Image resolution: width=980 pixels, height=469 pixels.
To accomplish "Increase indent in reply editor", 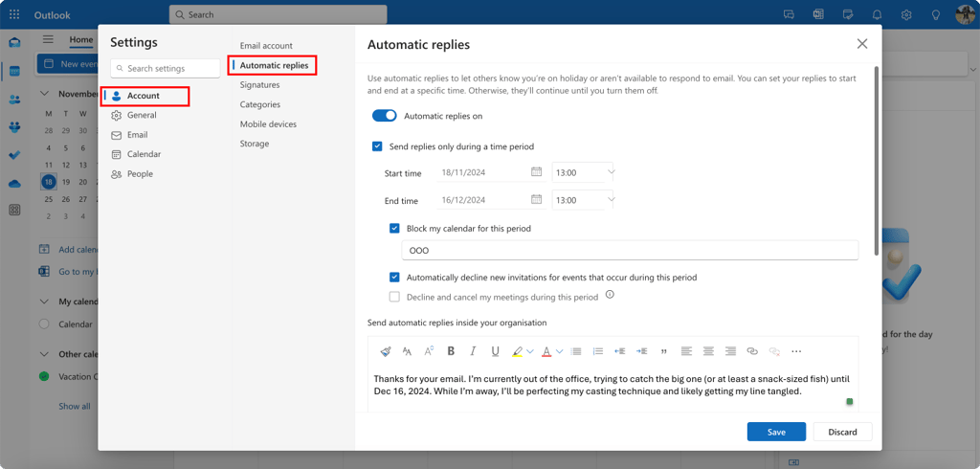I will coord(642,351).
